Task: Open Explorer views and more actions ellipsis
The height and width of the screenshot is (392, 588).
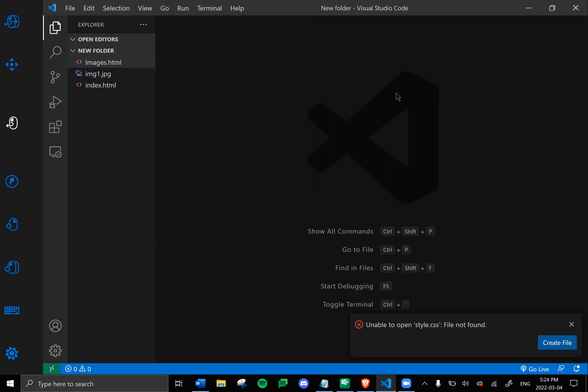Action: point(144,24)
